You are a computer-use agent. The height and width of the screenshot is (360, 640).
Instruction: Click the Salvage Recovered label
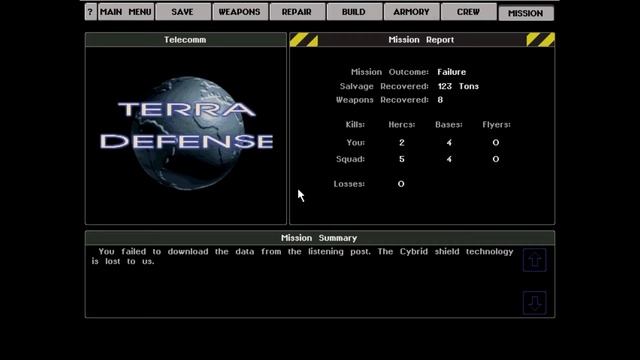384,86
